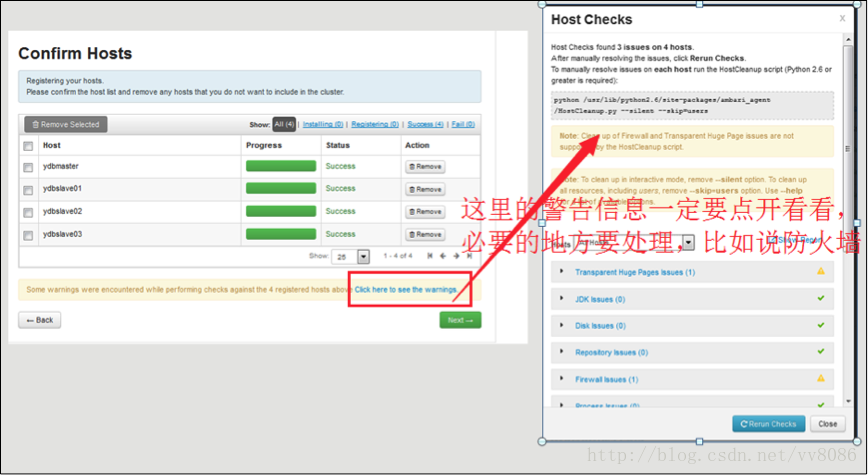Filter hosts by Fail (0)
This screenshot has height=475, width=868.
pos(463,124)
